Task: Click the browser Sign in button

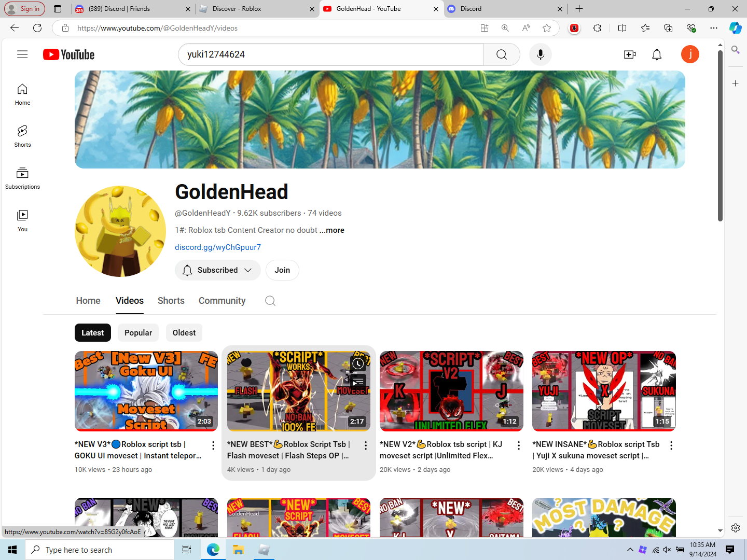Action: [24, 9]
